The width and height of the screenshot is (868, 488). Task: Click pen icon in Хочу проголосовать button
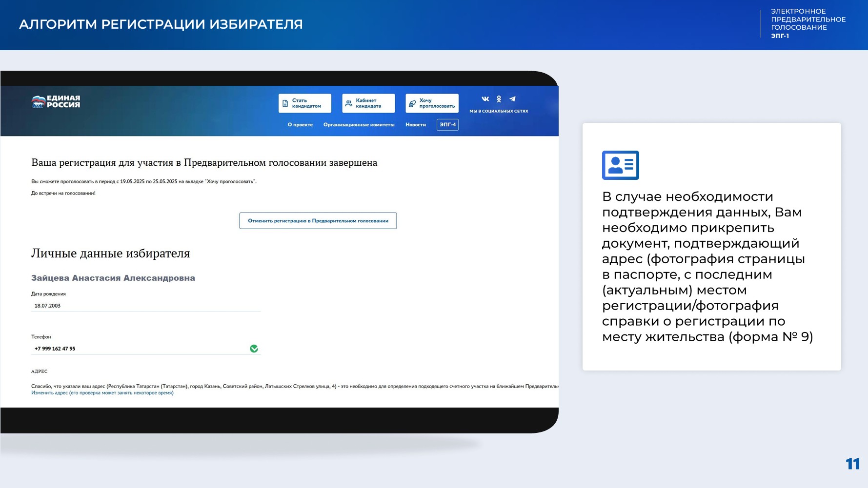(x=412, y=103)
